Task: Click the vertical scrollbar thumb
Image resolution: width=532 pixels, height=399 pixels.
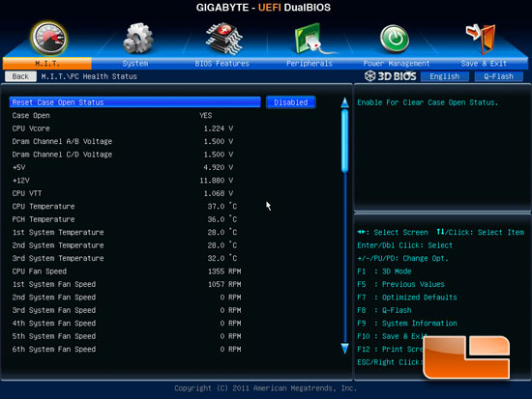Action: tap(344, 140)
